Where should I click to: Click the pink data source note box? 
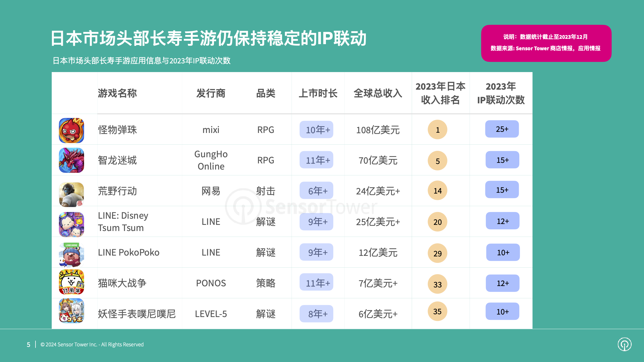(546, 43)
